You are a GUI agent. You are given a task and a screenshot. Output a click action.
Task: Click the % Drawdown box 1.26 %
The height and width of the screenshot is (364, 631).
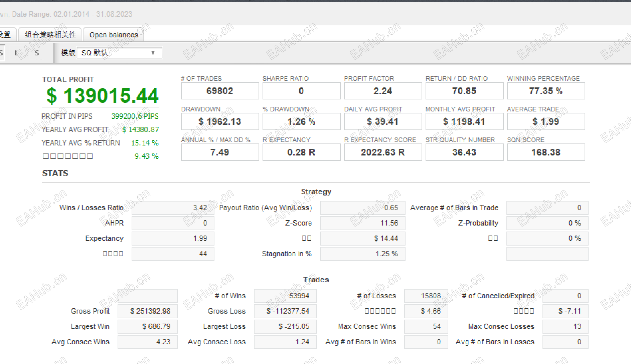point(301,121)
